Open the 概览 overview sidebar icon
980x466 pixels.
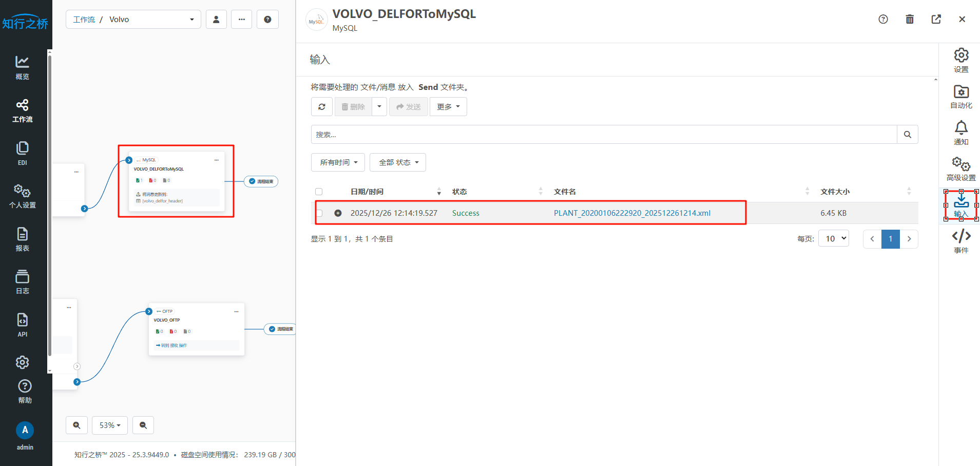point(22,67)
